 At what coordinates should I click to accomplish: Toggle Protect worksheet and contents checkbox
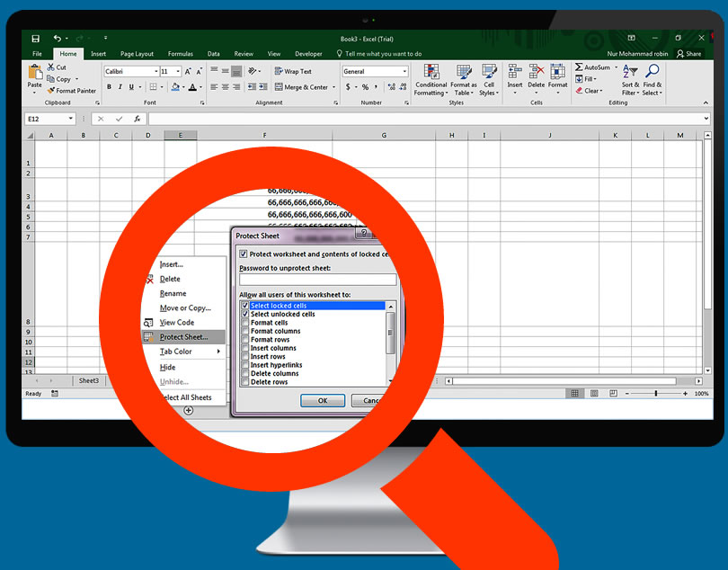244,254
